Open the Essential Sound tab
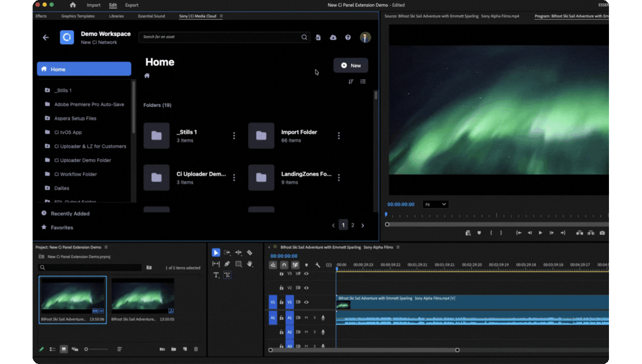Image resolution: width=642 pixels, height=364 pixels. click(x=151, y=16)
